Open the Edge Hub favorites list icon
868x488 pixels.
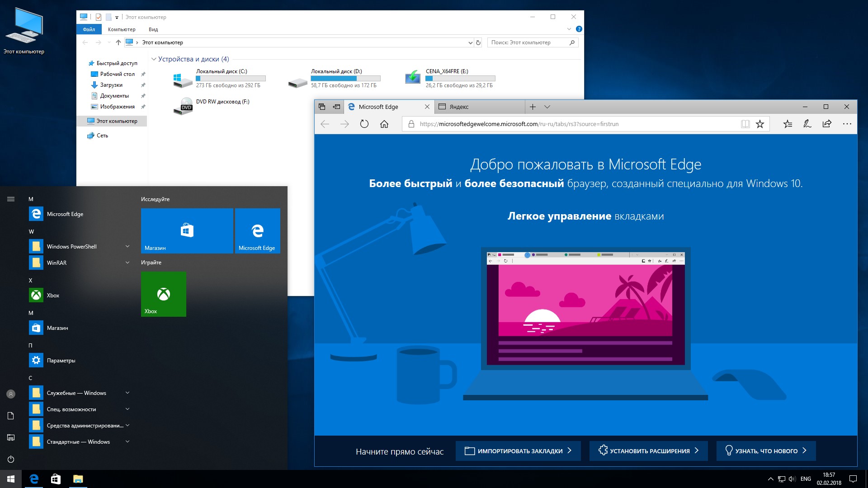(x=788, y=124)
